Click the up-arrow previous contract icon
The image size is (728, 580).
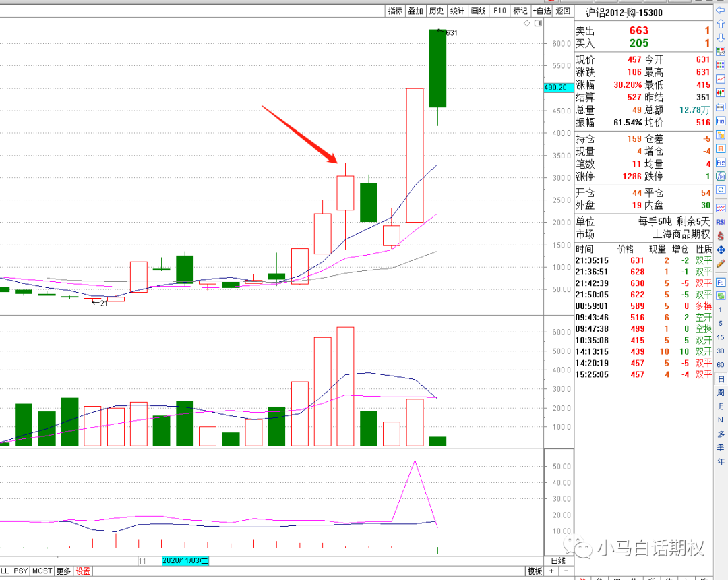pyautogui.click(x=721, y=24)
